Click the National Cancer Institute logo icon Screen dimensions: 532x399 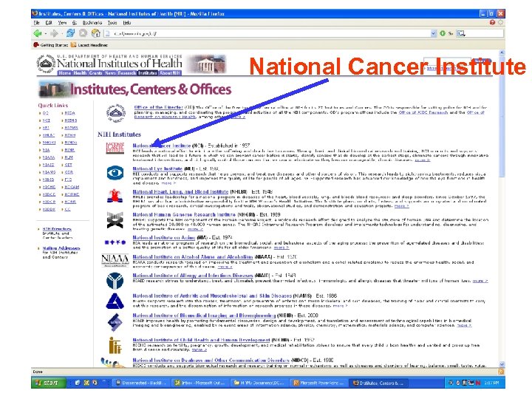(115, 149)
